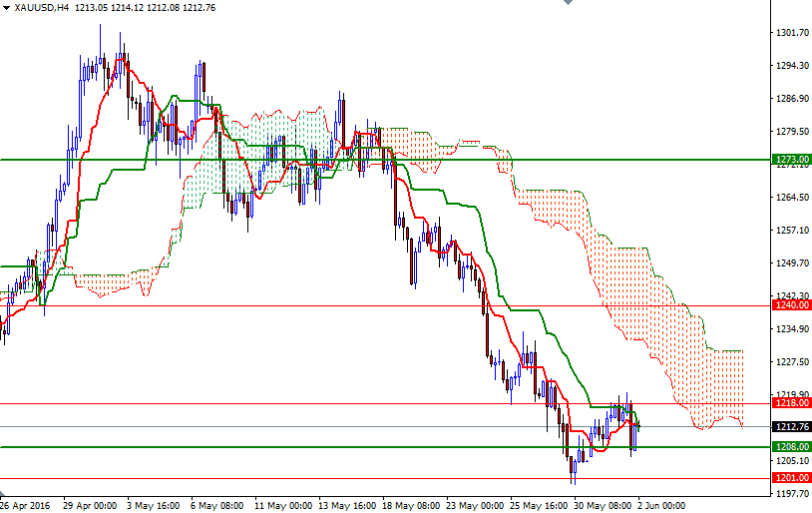812x513 pixels.
Task: Click the 1227.50 value on price scale
Action: click(x=790, y=362)
